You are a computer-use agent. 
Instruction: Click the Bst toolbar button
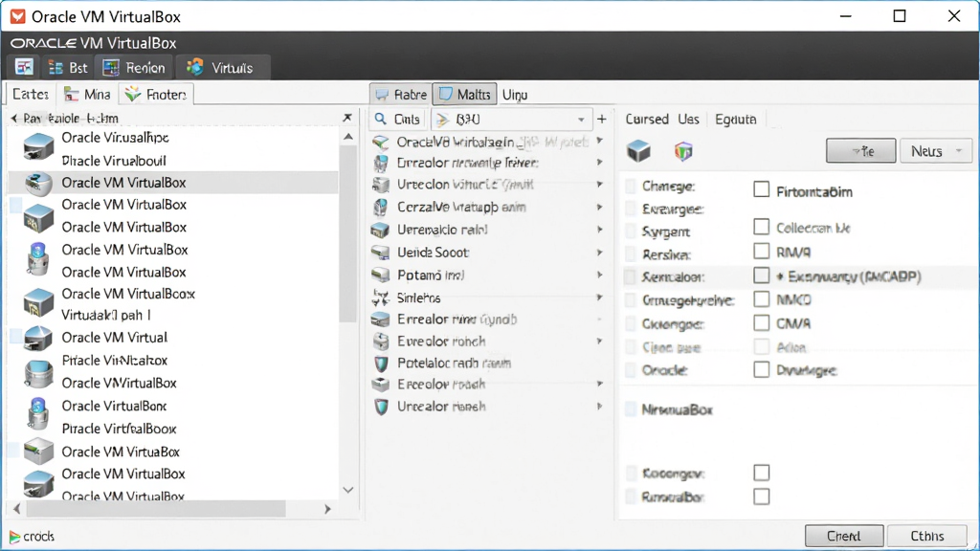coord(69,68)
